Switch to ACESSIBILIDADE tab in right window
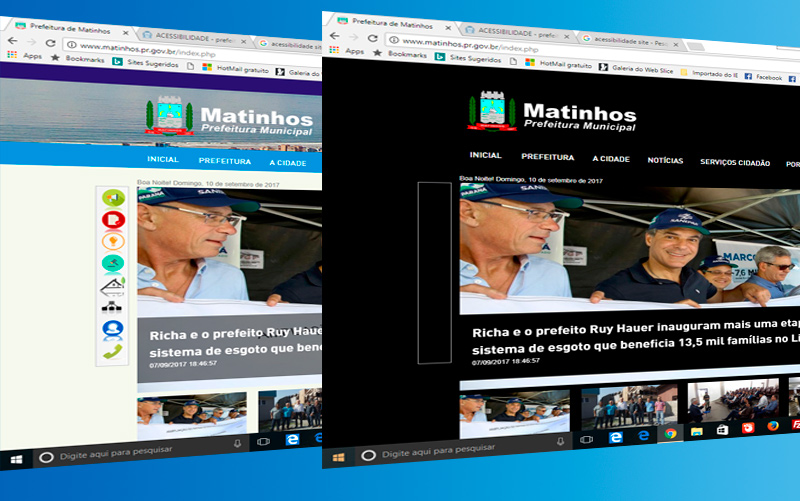The width and height of the screenshot is (800, 501). (x=516, y=33)
